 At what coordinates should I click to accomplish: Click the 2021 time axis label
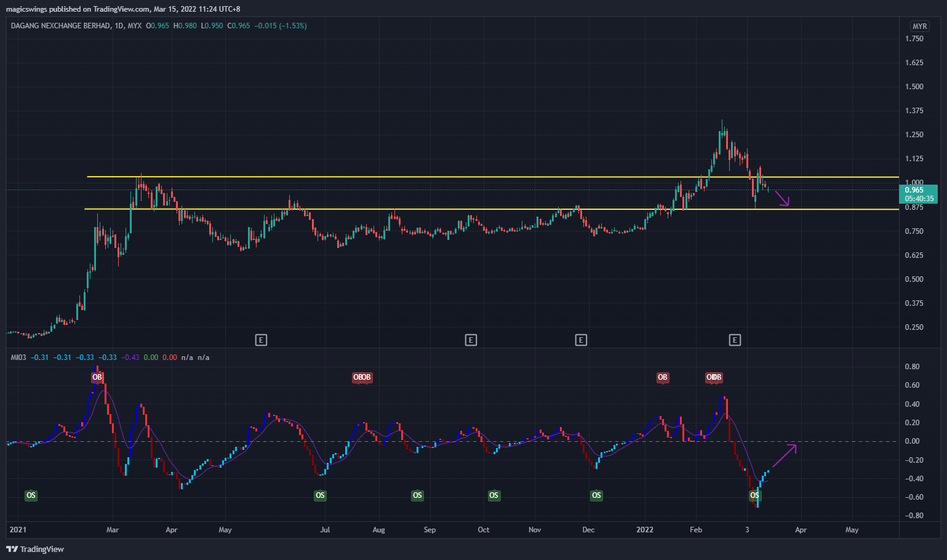pyautogui.click(x=18, y=530)
